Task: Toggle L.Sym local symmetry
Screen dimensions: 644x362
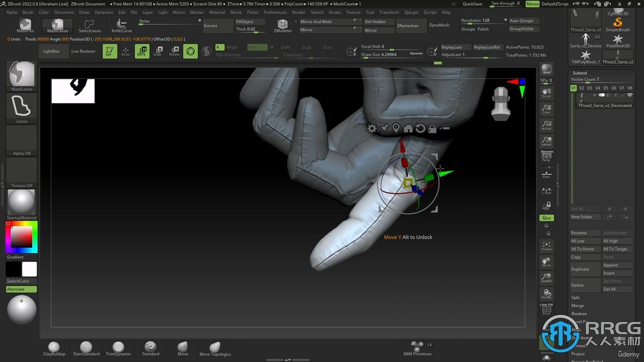Action: tap(546, 190)
